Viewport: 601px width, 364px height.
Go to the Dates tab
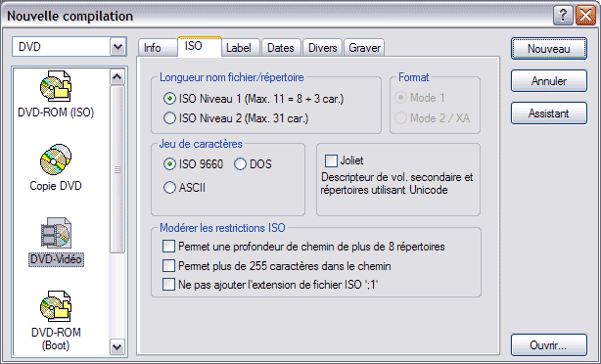281,48
